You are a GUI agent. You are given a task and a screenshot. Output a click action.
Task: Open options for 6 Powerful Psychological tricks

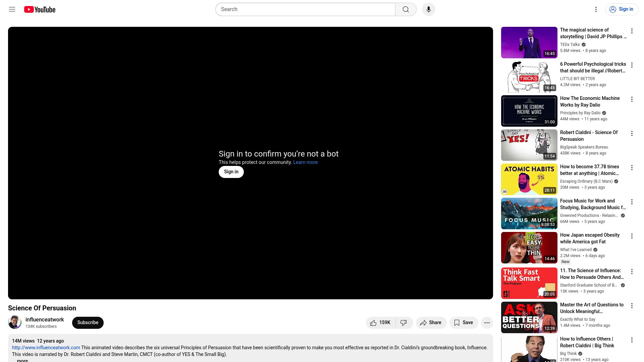click(632, 65)
